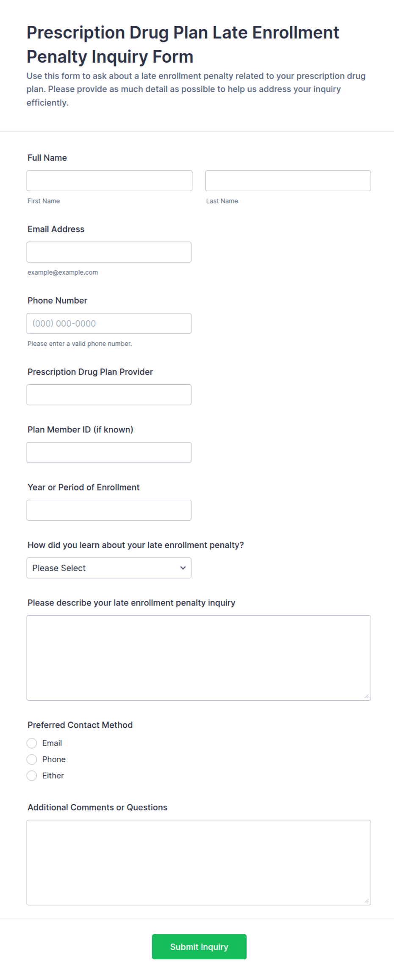Select the Prescription Drug Plan Provider field
This screenshot has width=394, height=980.
(109, 395)
